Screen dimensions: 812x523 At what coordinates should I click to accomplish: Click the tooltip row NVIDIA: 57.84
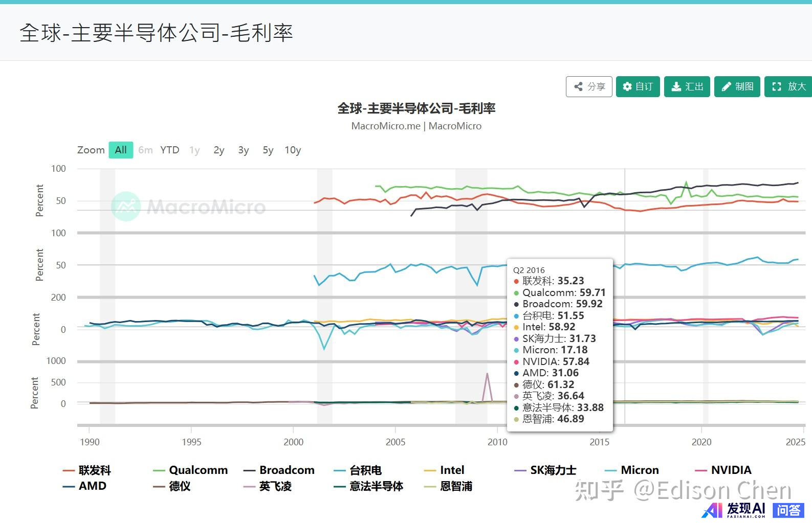coord(552,361)
